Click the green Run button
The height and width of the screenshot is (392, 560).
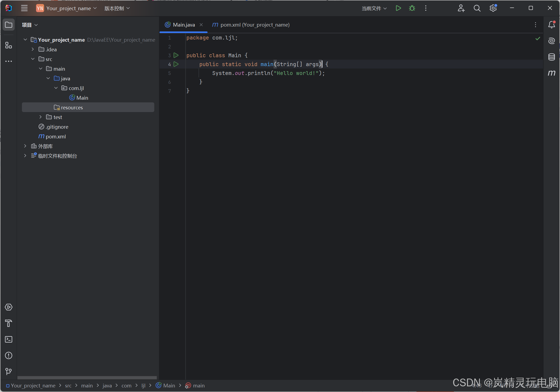[x=398, y=8]
